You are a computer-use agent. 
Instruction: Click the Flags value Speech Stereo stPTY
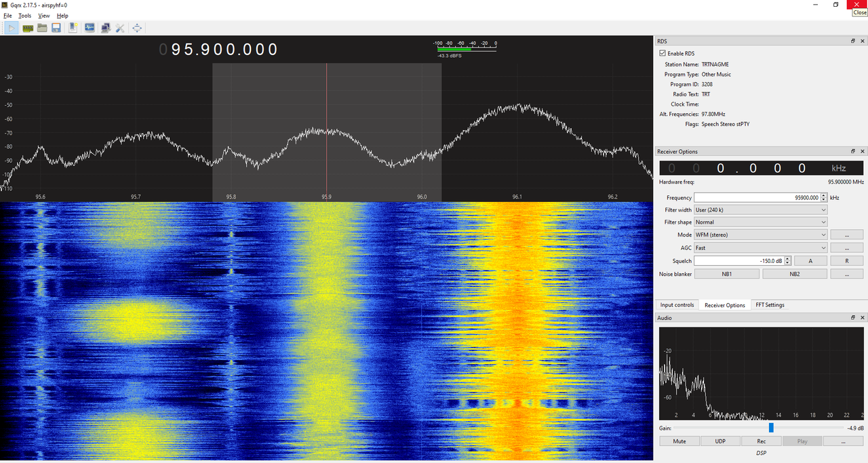point(726,125)
